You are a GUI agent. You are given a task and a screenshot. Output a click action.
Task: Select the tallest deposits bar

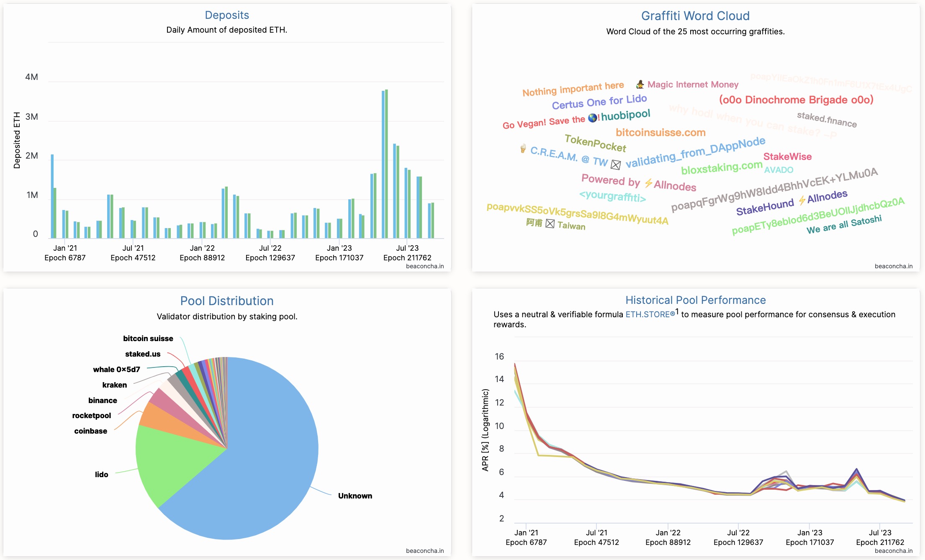point(386,164)
